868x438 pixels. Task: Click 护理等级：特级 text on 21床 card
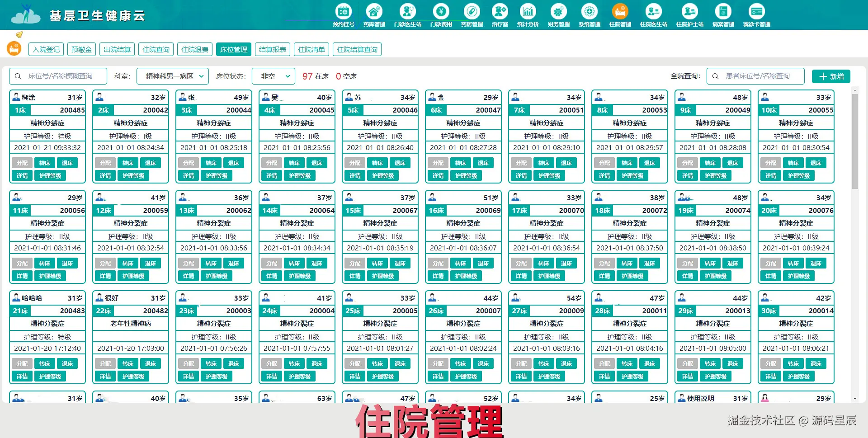point(47,336)
